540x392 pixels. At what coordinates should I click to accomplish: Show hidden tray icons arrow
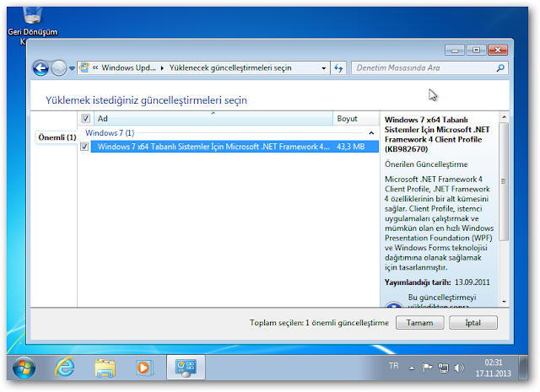412,368
